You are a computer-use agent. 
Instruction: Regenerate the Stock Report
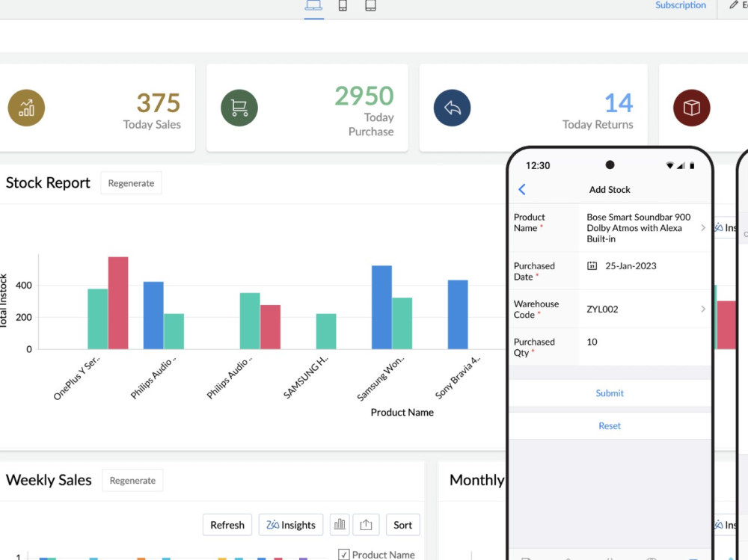pos(131,183)
